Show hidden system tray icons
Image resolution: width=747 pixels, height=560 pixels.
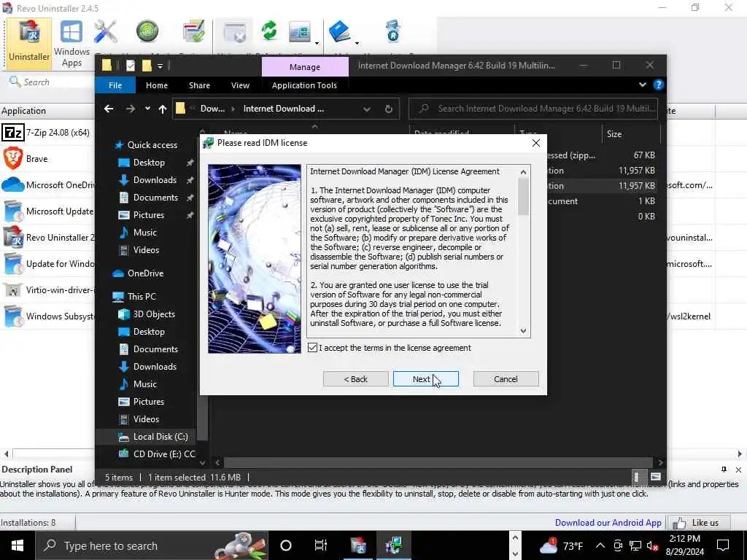click(x=600, y=545)
